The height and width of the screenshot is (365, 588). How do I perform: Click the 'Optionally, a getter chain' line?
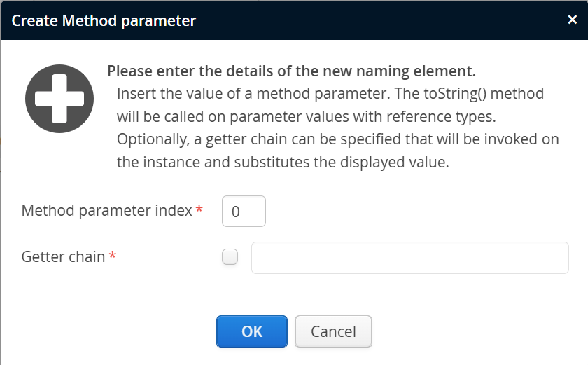pos(338,139)
